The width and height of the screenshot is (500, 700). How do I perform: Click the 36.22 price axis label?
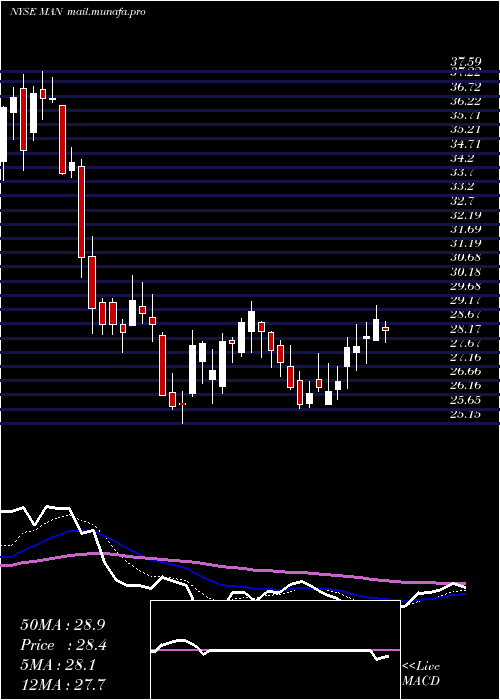[x=466, y=101]
